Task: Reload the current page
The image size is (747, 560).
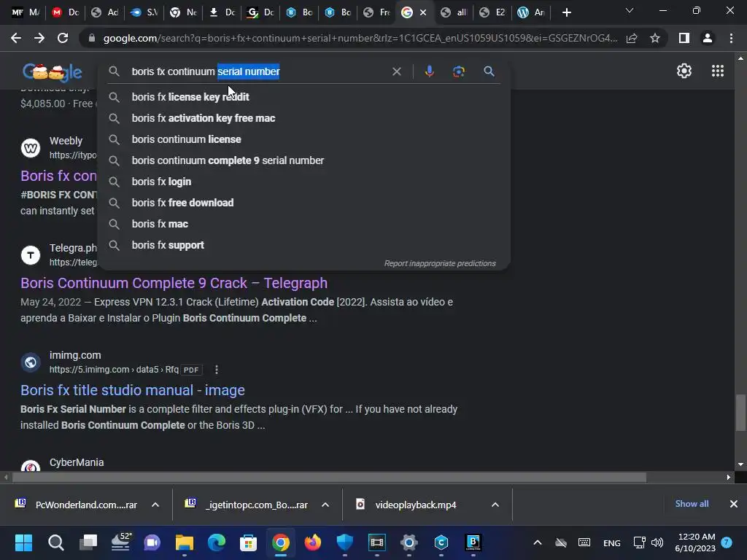Action: pos(63,38)
